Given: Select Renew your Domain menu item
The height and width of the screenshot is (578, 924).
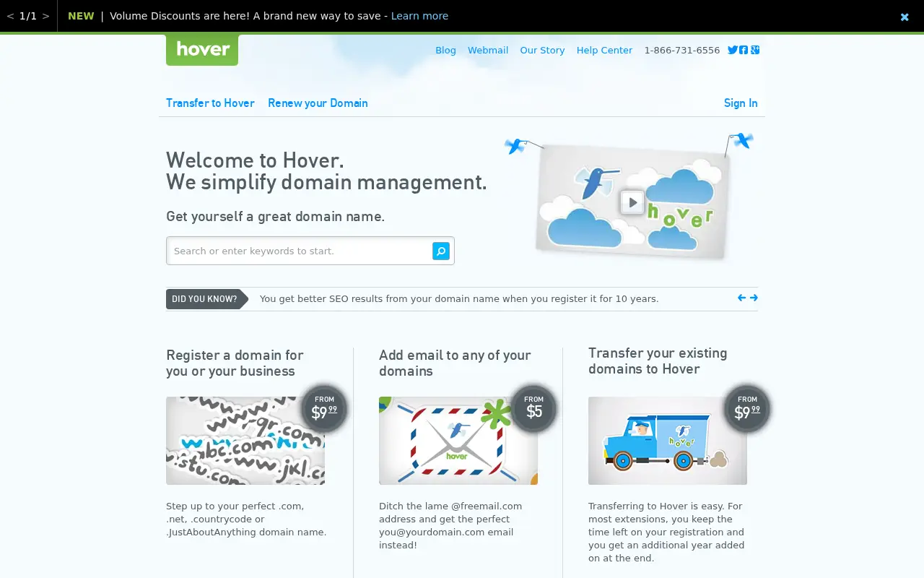Looking at the screenshot, I should 318,103.
